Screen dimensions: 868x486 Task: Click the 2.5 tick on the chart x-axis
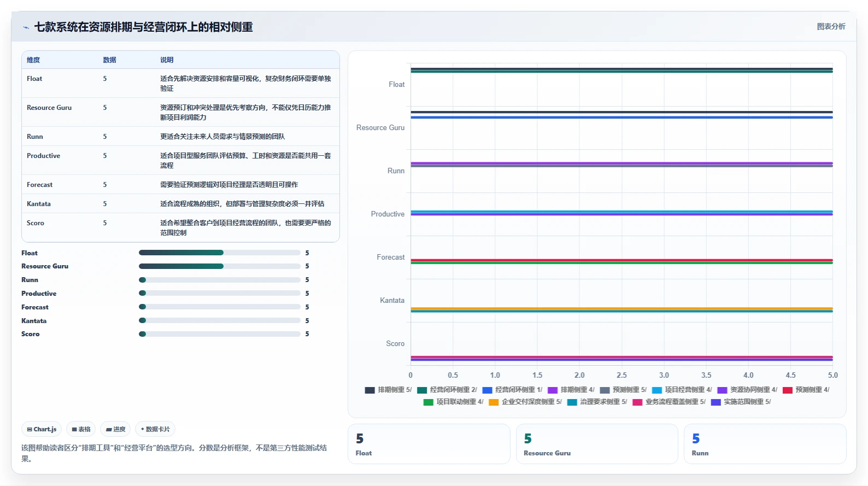coord(621,376)
